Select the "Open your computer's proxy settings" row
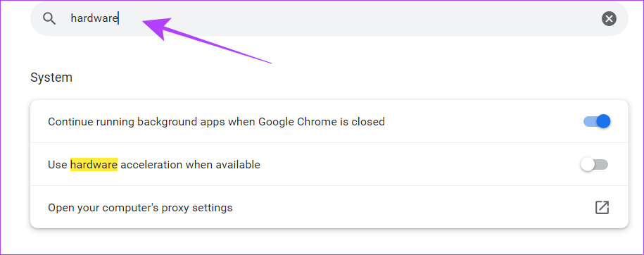 pyautogui.click(x=329, y=207)
